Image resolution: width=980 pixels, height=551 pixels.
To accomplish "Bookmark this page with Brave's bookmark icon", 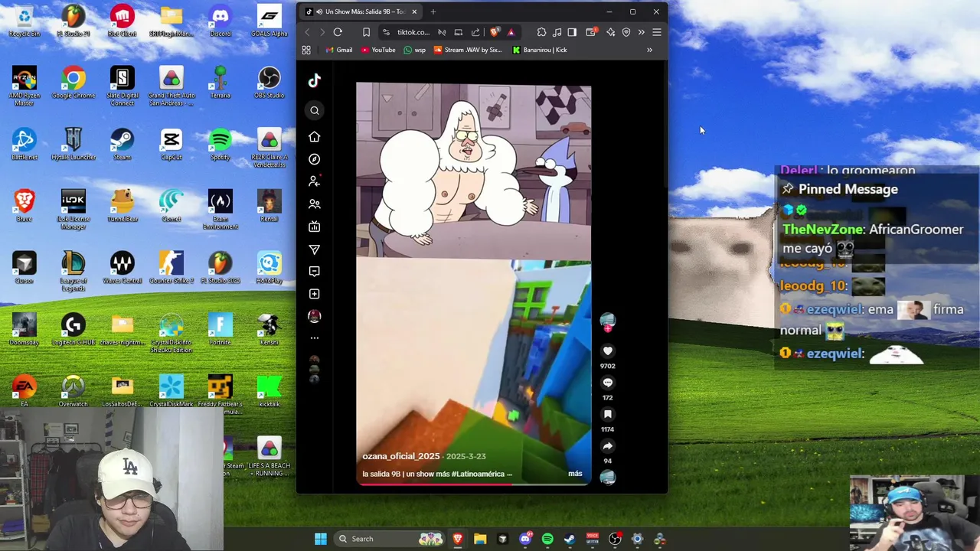I will pyautogui.click(x=366, y=32).
